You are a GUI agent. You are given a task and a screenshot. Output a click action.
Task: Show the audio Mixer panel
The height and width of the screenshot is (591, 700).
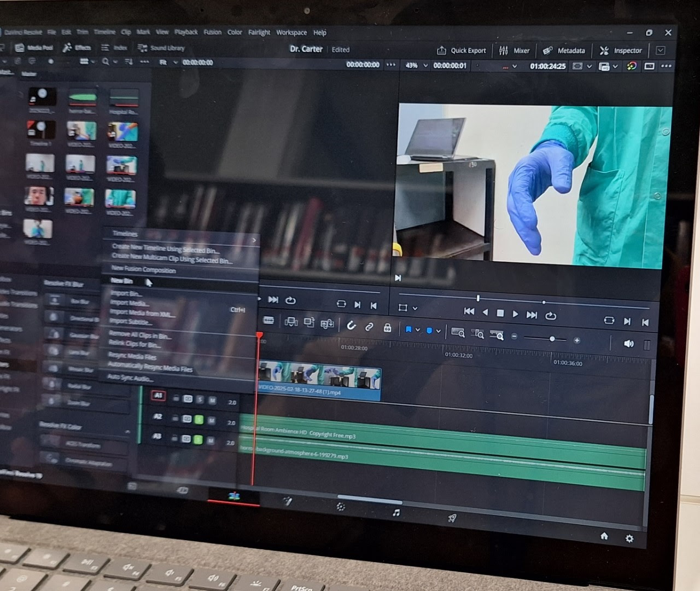pyautogui.click(x=514, y=50)
